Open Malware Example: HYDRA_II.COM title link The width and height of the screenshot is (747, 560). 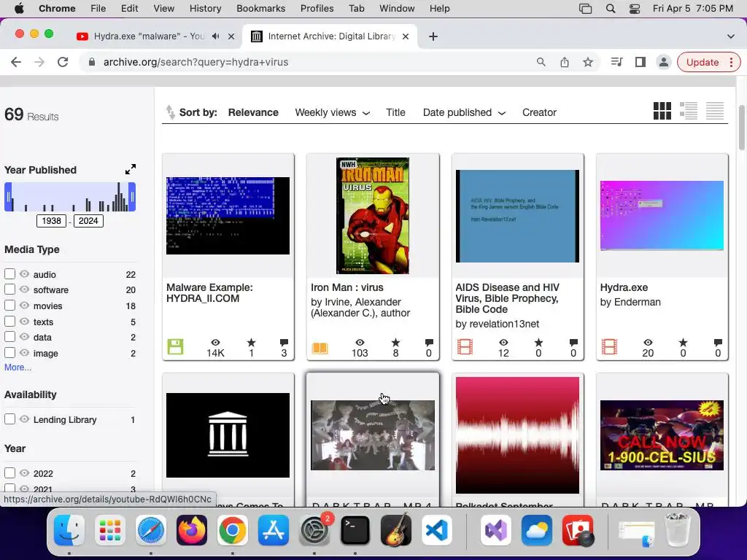[209, 293]
